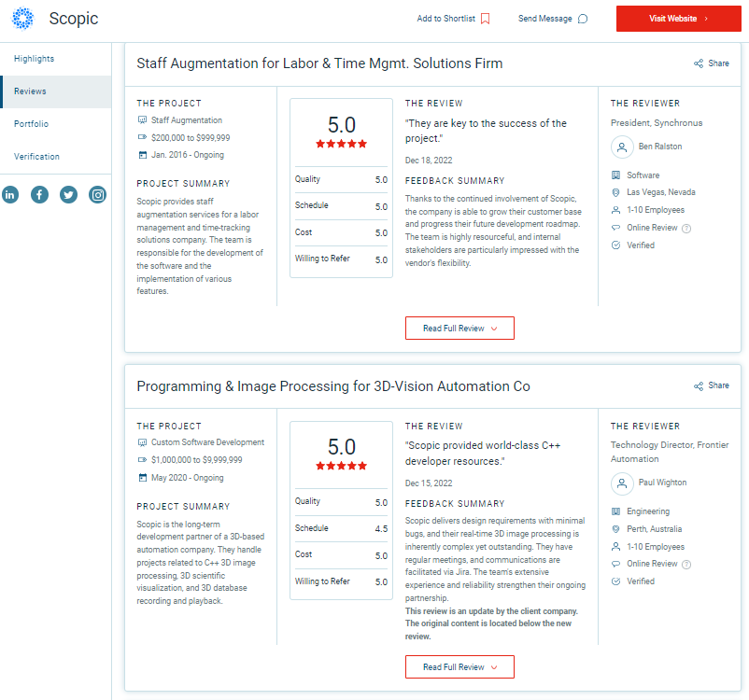
Task: Expand Read Full Review for Staff Augmentation project
Action: click(x=459, y=328)
